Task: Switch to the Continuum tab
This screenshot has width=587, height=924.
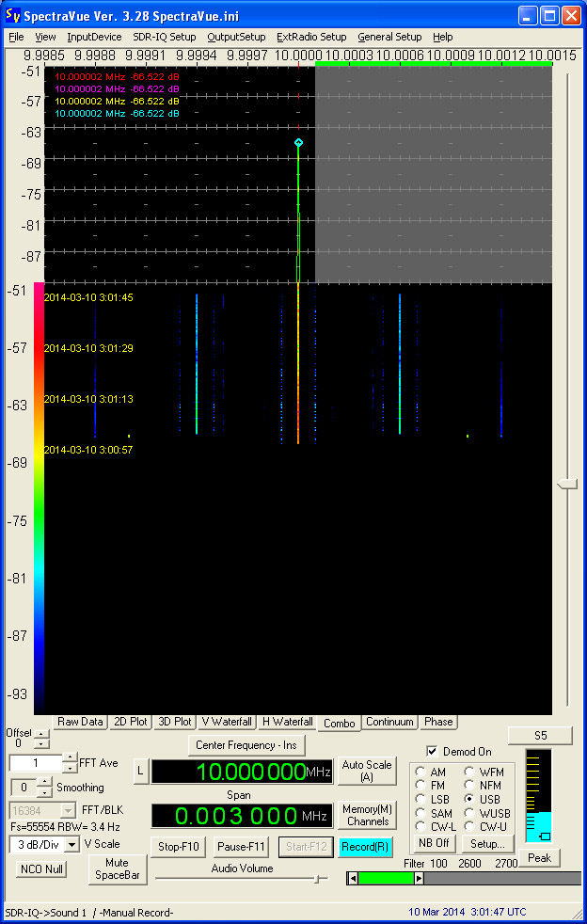Action: (389, 722)
